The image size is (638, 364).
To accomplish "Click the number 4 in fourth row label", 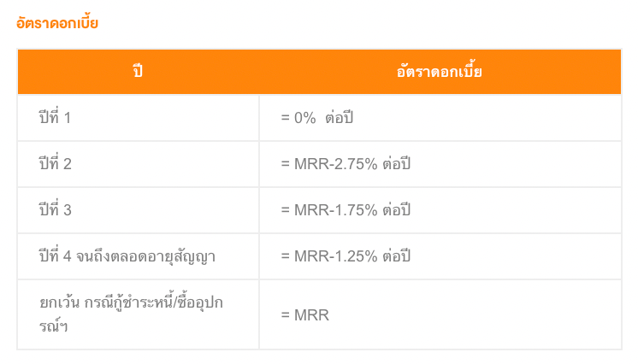I will (x=68, y=256).
